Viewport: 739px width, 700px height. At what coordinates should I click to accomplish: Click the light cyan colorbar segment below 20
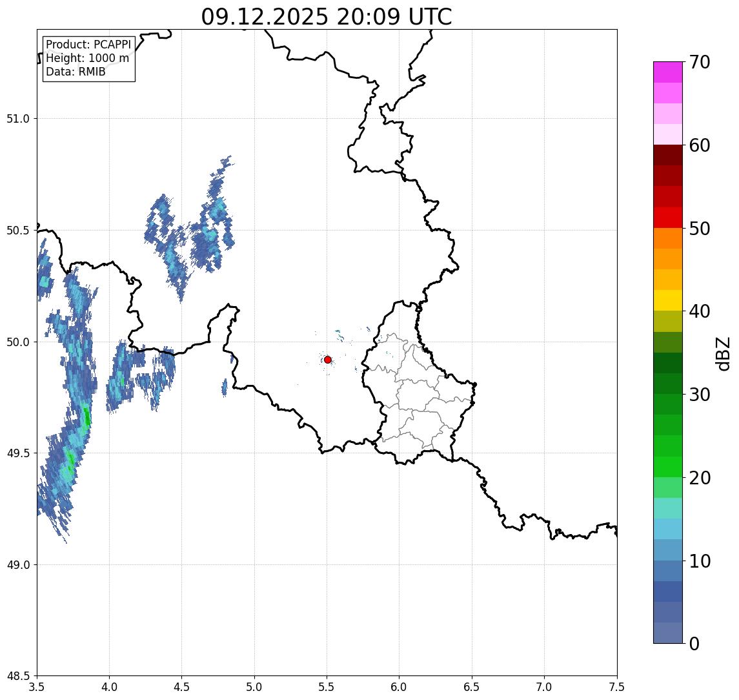[x=668, y=508]
